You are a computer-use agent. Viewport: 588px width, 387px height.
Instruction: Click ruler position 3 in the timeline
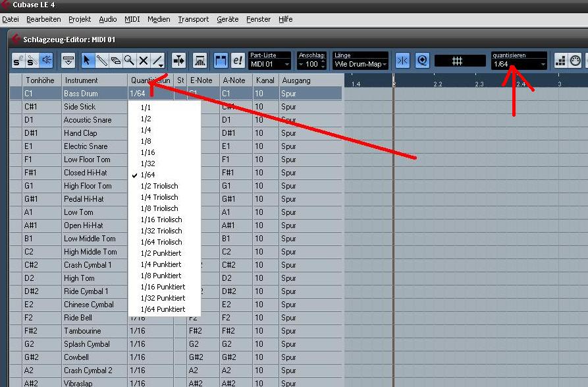tap(559, 84)
